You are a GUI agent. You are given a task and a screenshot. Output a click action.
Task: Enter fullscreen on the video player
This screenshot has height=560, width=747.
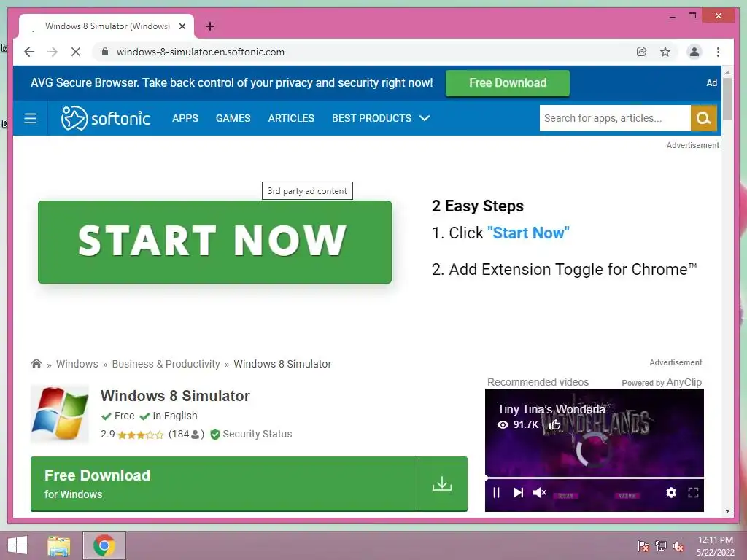pos(693,492)
